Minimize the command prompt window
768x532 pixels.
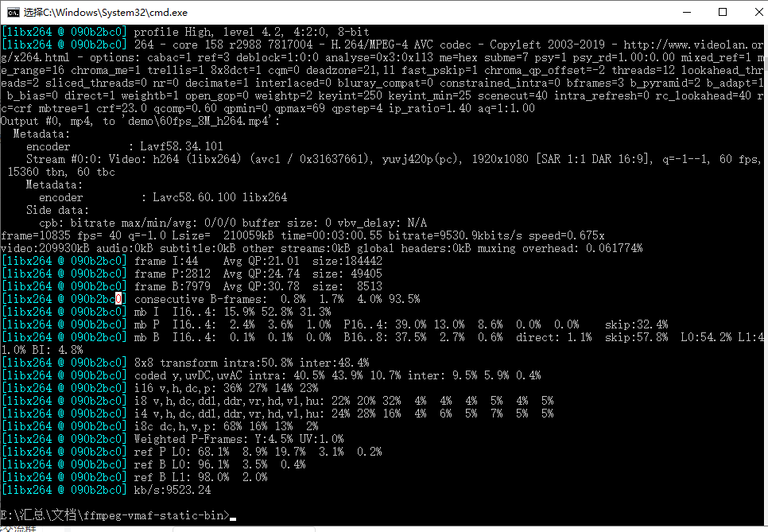tap(685, 12)
